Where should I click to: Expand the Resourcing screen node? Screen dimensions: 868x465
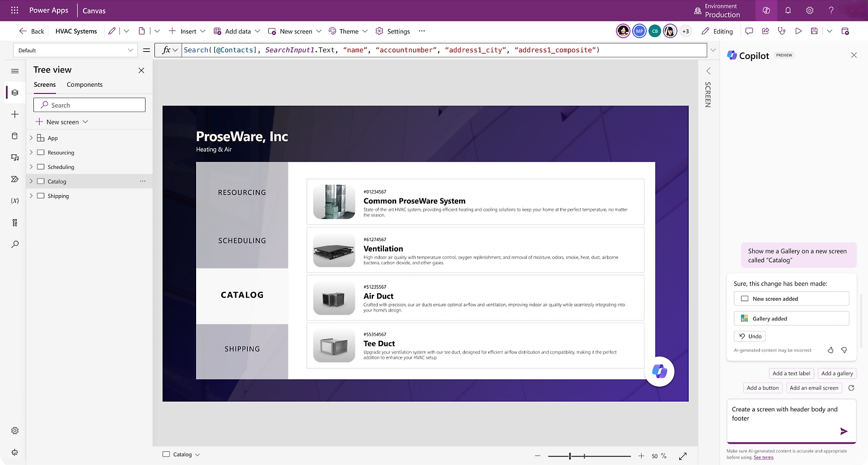(31, 152)
